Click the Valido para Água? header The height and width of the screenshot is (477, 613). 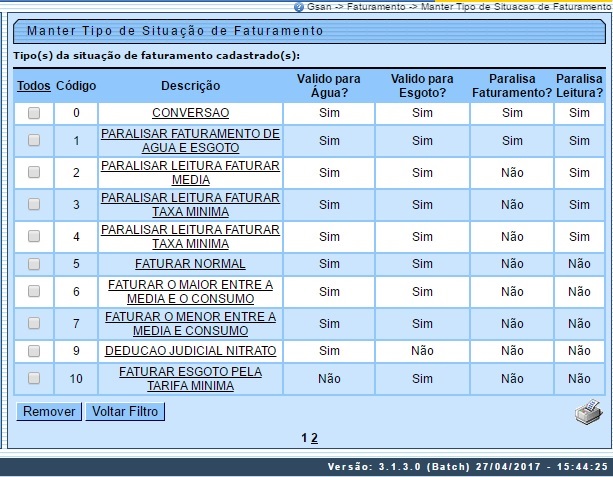pos(329,86)
